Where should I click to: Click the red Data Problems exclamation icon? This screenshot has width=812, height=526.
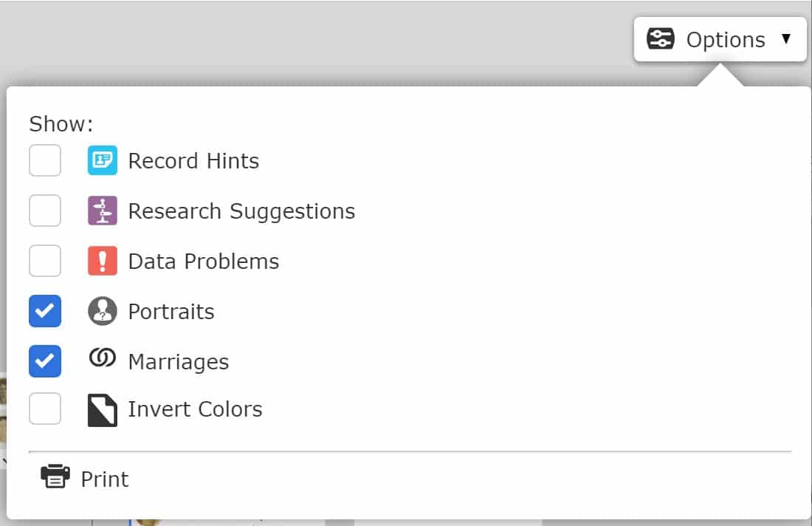tap(103, 261)
